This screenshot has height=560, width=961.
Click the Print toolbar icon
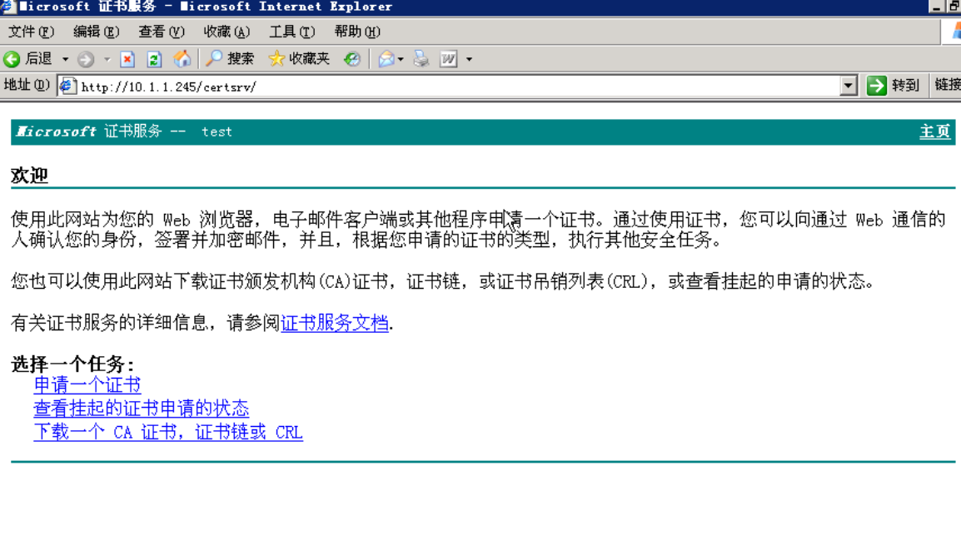pos(421,59)
